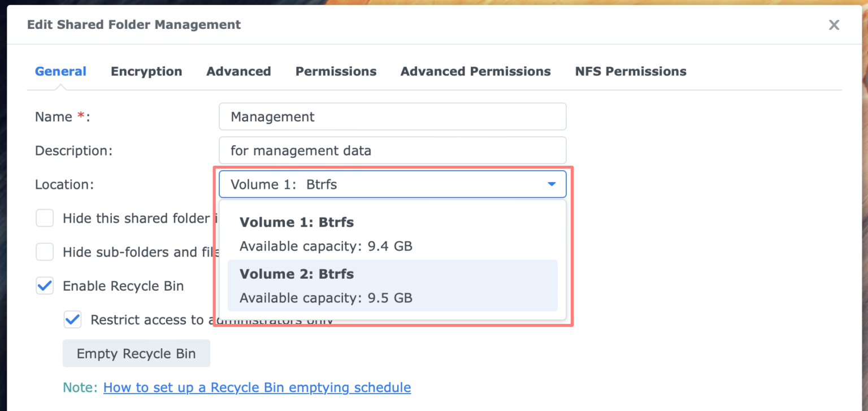Viewport: 868px width, 411px height.
Task: Select the Volume 2 available capacity entry
Action: (326, 298)
